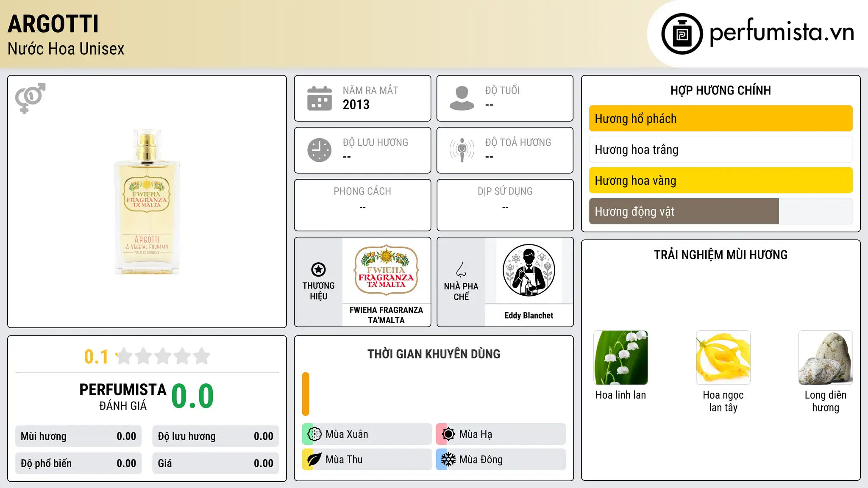Click the green 0.0 Perfumista score
This screenshot has height=488, width=868.
click(192, 396)
